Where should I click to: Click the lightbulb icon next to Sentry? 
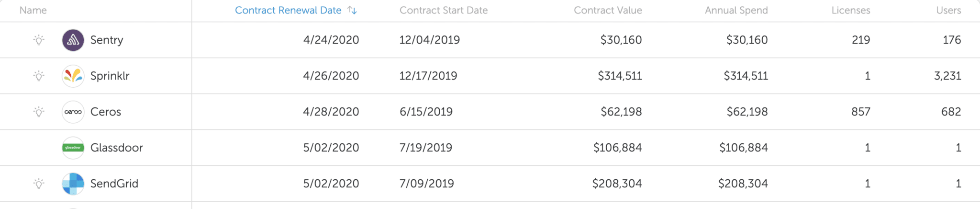click(x=39, y=40)
